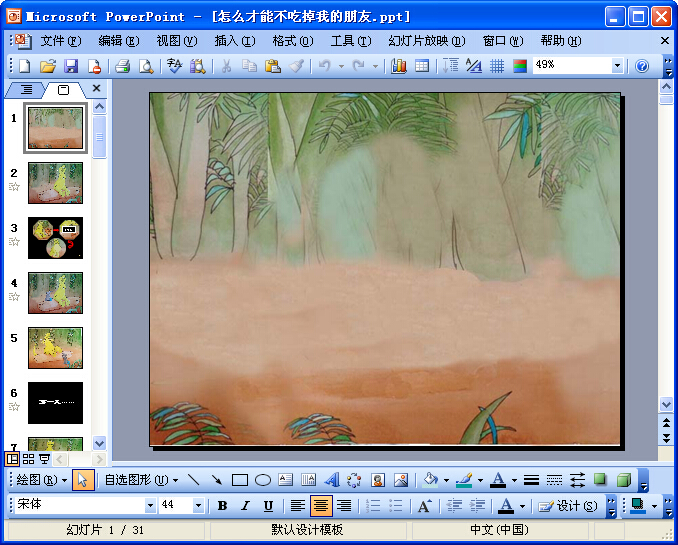
Task: Toggle center text alignment
Action: pos(321,506)
